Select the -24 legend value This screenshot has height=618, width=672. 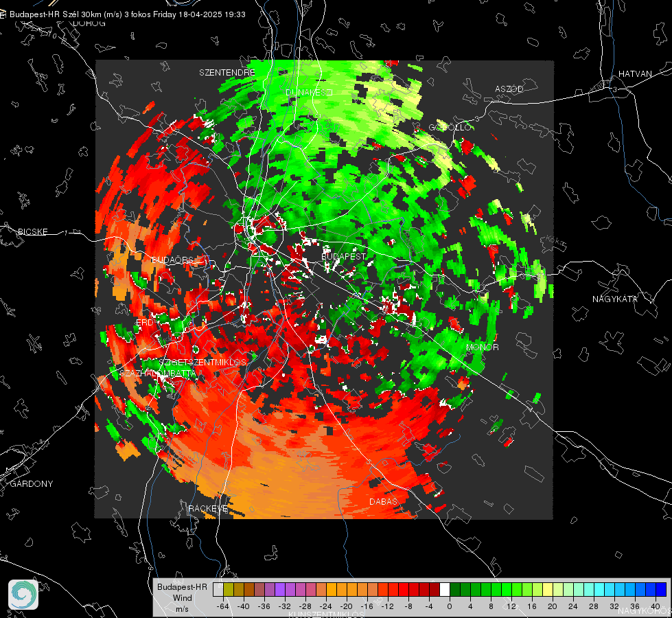click(326, 606)
